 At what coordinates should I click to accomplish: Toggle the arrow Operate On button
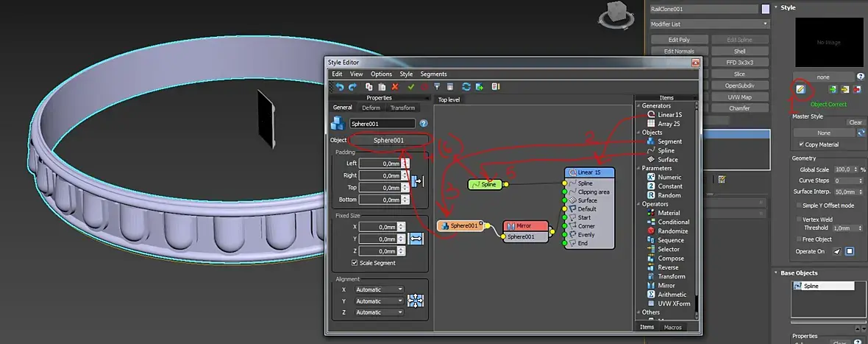click(x=837, y=251)
